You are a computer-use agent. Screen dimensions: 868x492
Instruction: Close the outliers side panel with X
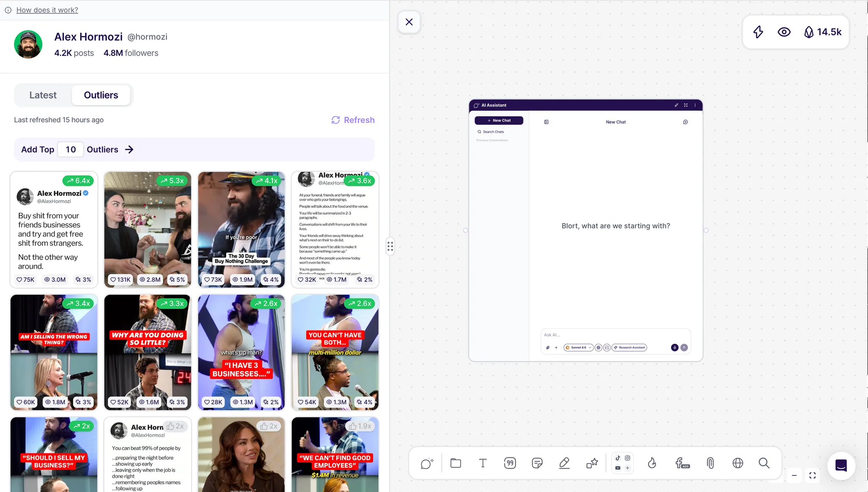pyautogui.click(x=409, y=22)
